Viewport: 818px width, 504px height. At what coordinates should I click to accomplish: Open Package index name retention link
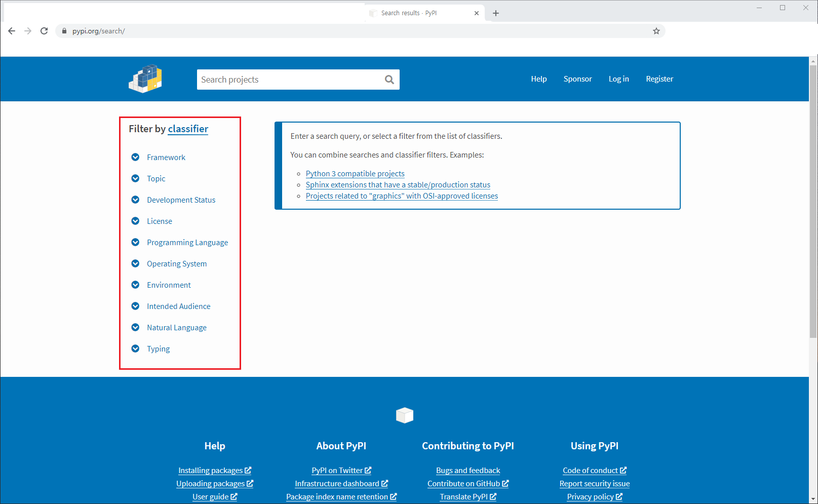(341, 497)
